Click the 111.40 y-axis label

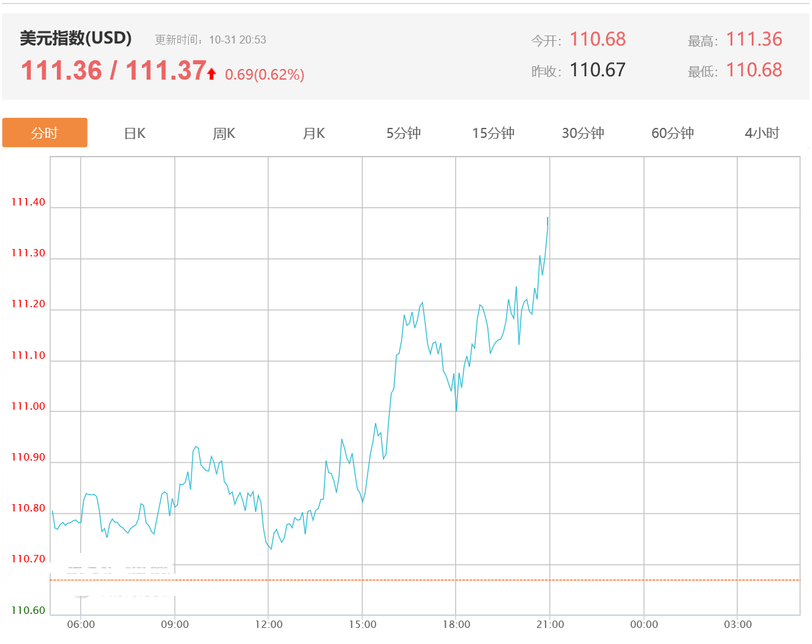(x=28, y=203)
